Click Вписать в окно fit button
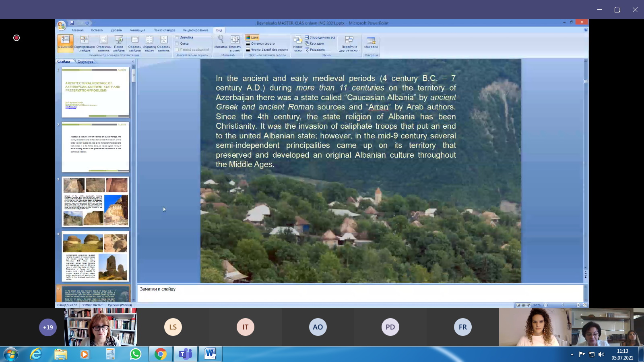This screenshot has width=644, height=362. (235, 43)
